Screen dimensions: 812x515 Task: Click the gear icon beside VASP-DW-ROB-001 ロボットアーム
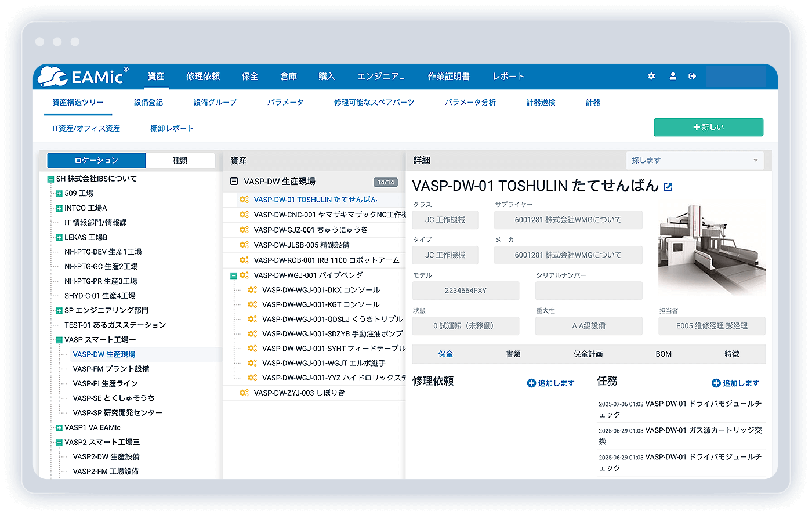pyautogui.click(x=244, y=260)
